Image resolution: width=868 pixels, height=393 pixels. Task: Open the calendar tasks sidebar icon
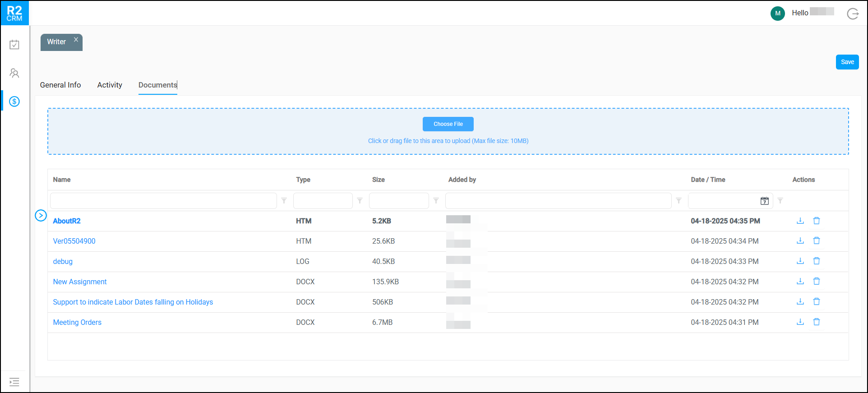pyautogui.click(x=14, y=45)
